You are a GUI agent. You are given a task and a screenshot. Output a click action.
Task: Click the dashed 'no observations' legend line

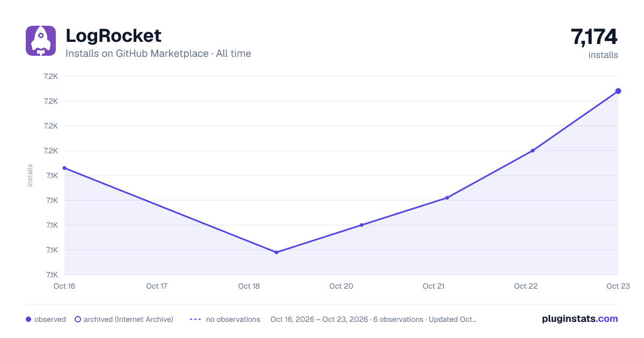(x=195, y=319)
